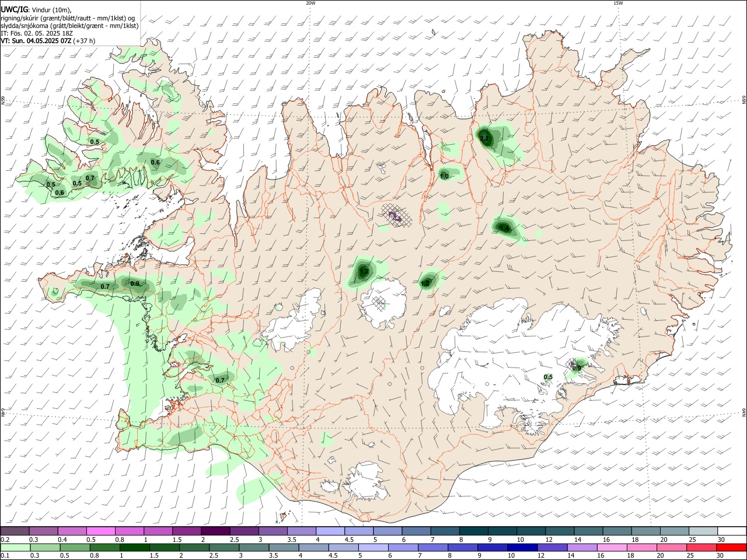Click the 'rigning/skúrir (grænt/blátt/rautt' legend description line
The width and height of the screenshot is (747, 560).
point(68,17)
